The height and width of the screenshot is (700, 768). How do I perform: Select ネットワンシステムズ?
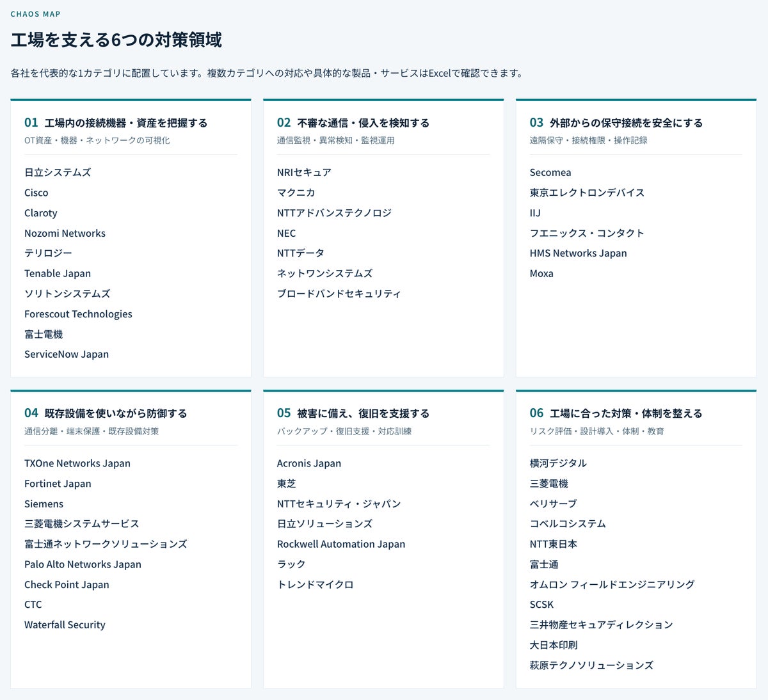coord(324,273)
